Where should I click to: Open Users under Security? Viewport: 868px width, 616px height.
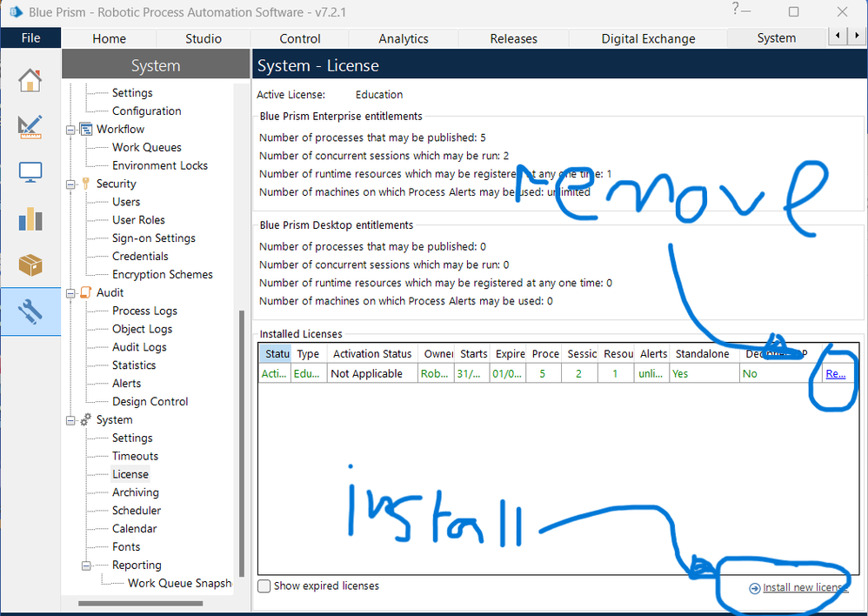126,202
